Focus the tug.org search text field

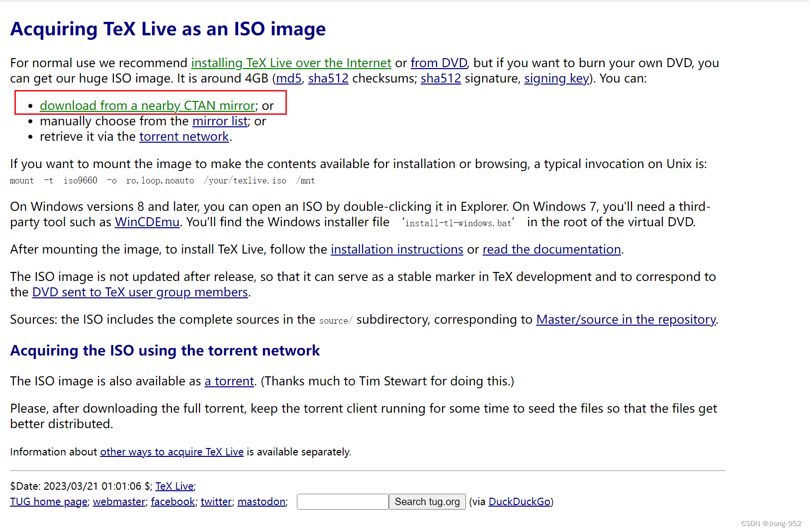(x=343, y=502)
